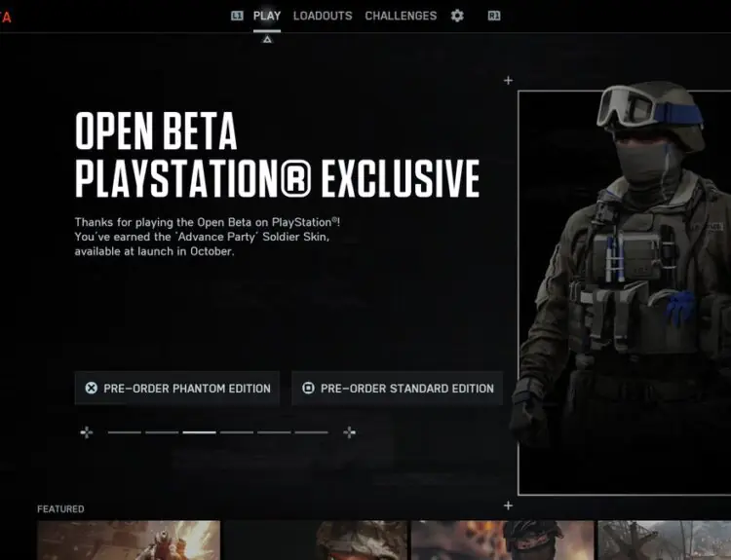Go to the CHALLENGES tab
Viewport: 731px width, 560px height.
pos(401,16)
